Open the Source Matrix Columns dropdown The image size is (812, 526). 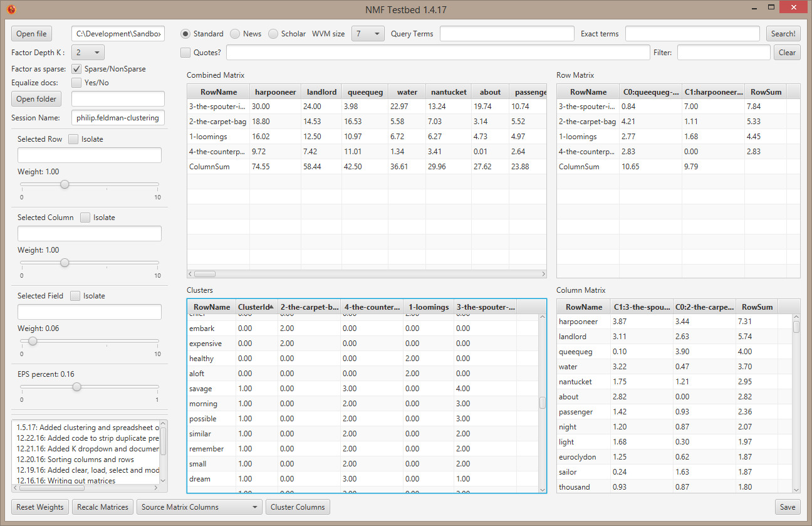[x=199, y=507]
